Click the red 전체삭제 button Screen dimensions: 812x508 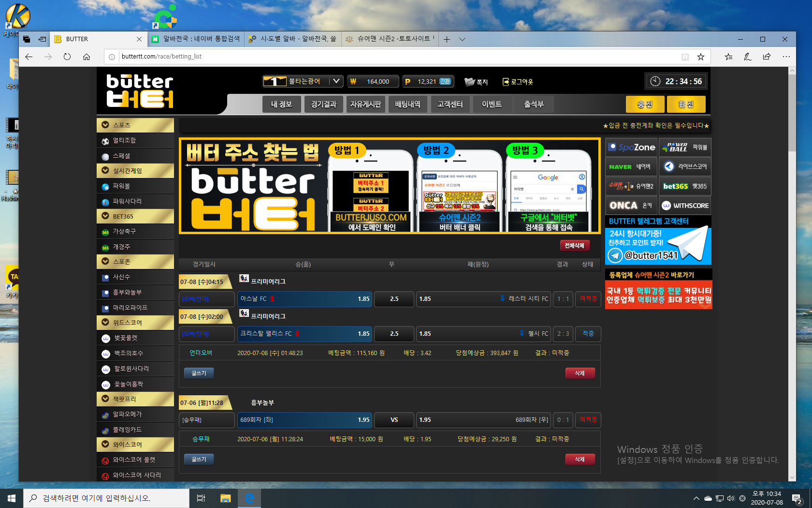pyautogui.click(x=574, y=246)
